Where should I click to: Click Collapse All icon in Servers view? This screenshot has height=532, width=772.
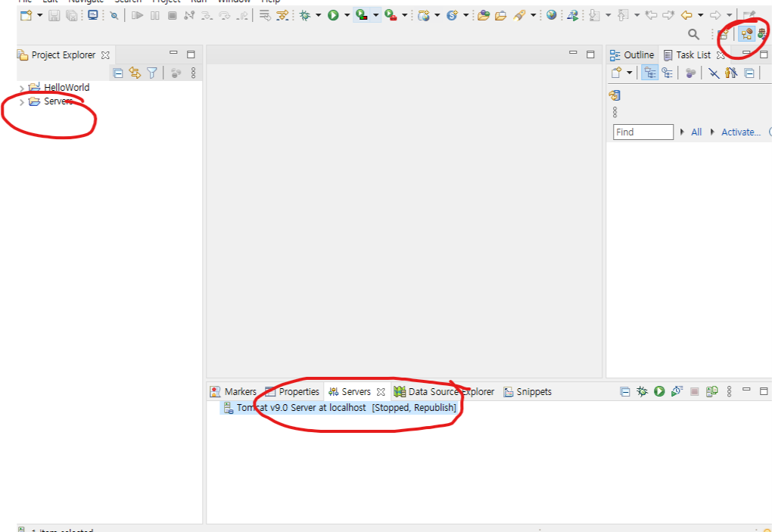624,392
